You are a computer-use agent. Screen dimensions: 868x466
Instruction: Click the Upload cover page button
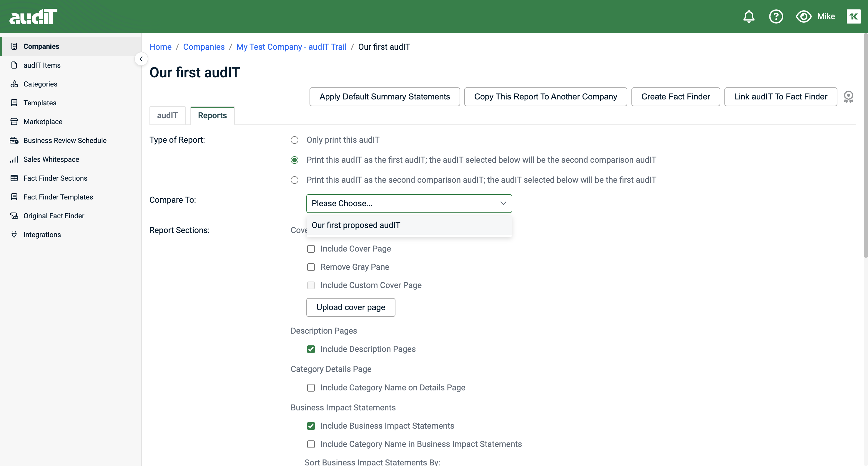pyautogui.click(x=351, y=307)
